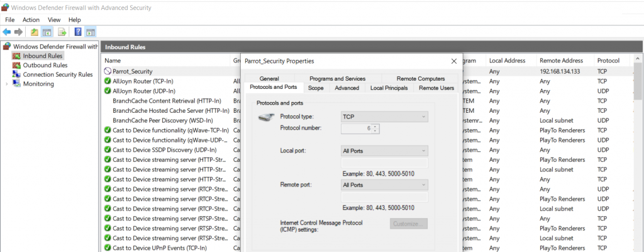
Task: Select Cast to Device UPnP Events (TCP-In) rule
Action: [159, 248]
